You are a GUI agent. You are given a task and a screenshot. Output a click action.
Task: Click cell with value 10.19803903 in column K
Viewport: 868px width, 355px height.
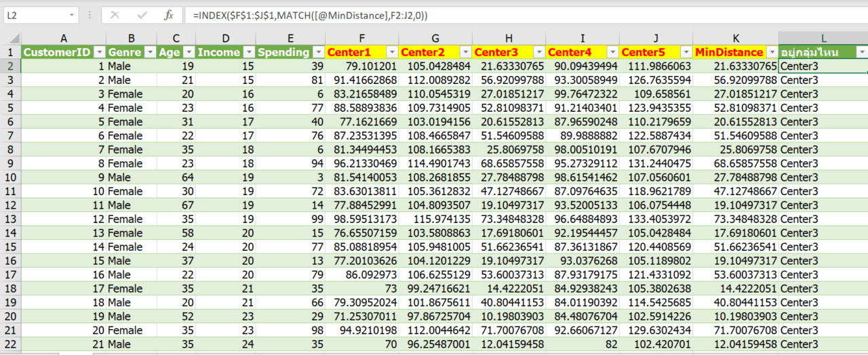tap(736, 316)
